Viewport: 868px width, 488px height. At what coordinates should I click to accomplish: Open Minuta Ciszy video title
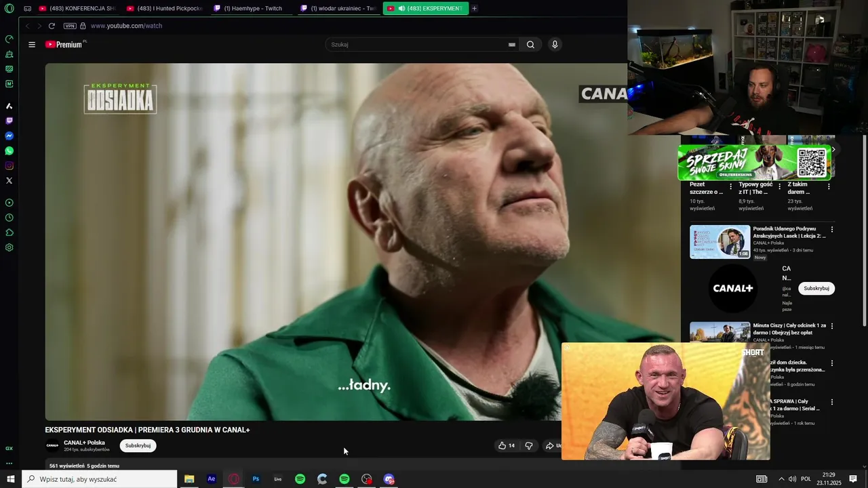coord(789,329)
